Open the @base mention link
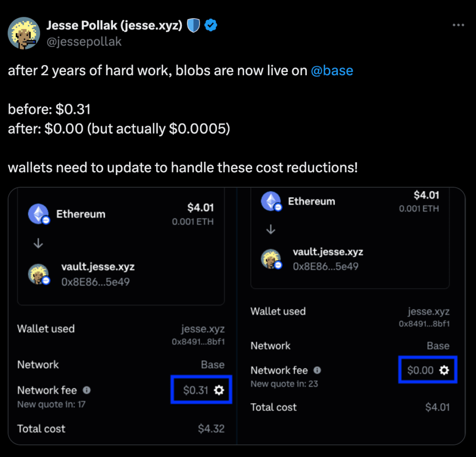The width and height of the screenshot is (476, 457). pyautogui.click(x=332, y=71)
